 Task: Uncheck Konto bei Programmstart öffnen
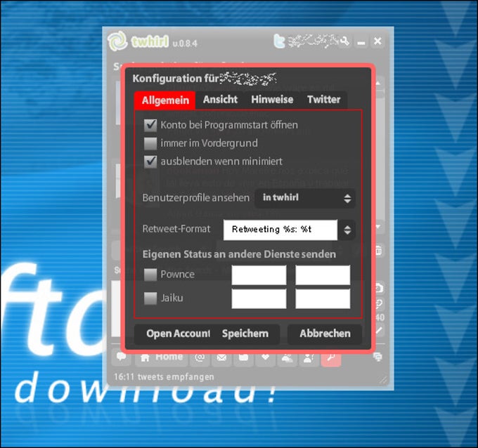coord(150,125)
